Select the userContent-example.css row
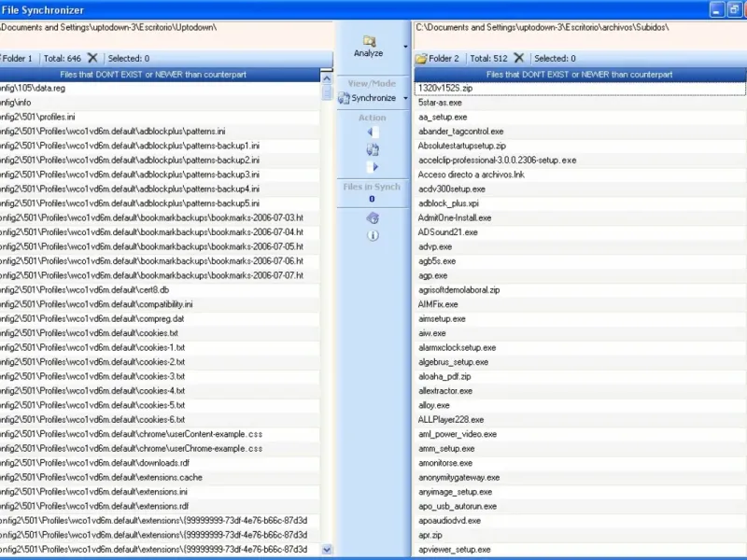747x560 pixels. pos(160,434)
